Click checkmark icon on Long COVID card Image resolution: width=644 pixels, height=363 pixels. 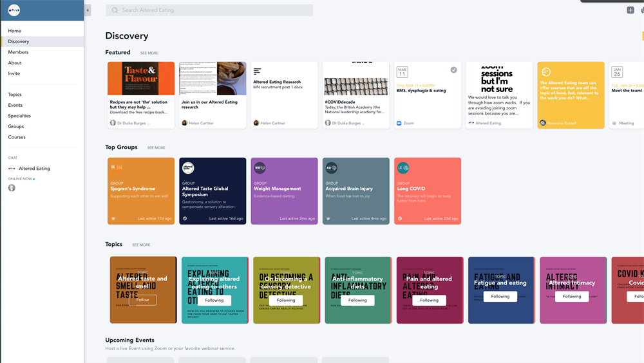click(x=400, y=218)
